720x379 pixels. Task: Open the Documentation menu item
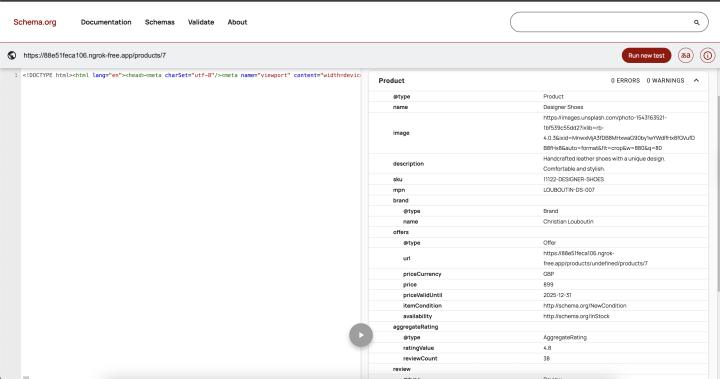106,22
